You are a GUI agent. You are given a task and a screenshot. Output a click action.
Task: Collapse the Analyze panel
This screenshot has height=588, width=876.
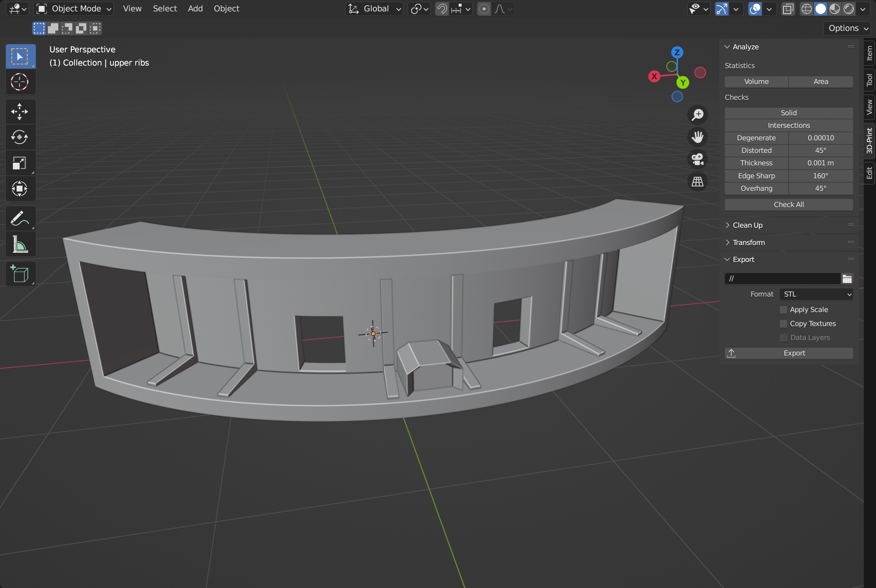727,47
